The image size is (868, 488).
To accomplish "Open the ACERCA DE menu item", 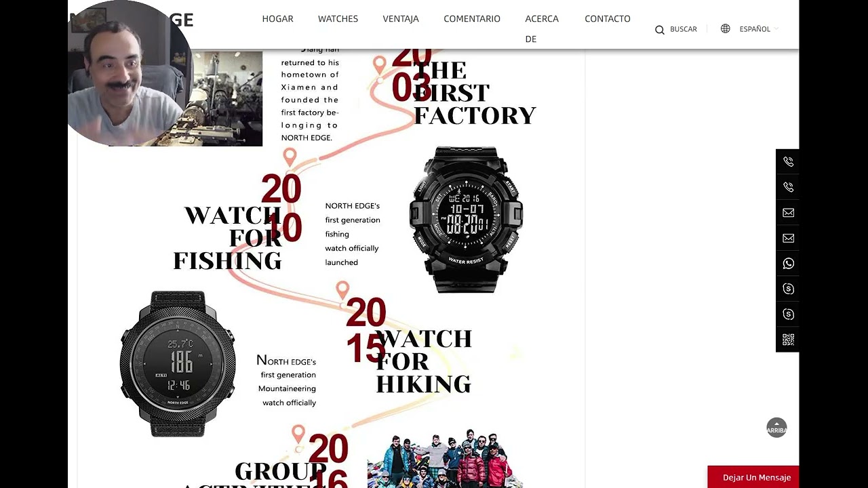I will (542, 28).
